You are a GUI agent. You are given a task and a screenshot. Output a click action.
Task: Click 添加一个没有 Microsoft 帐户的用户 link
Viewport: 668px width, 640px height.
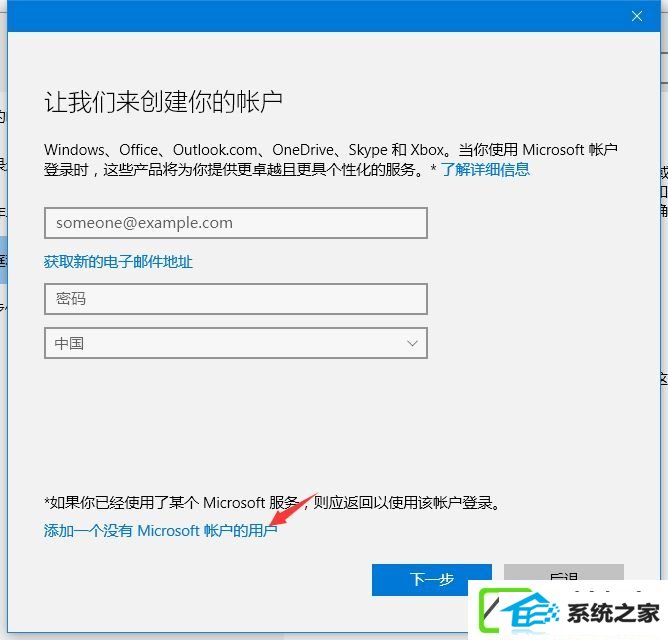tap(161, 530)
